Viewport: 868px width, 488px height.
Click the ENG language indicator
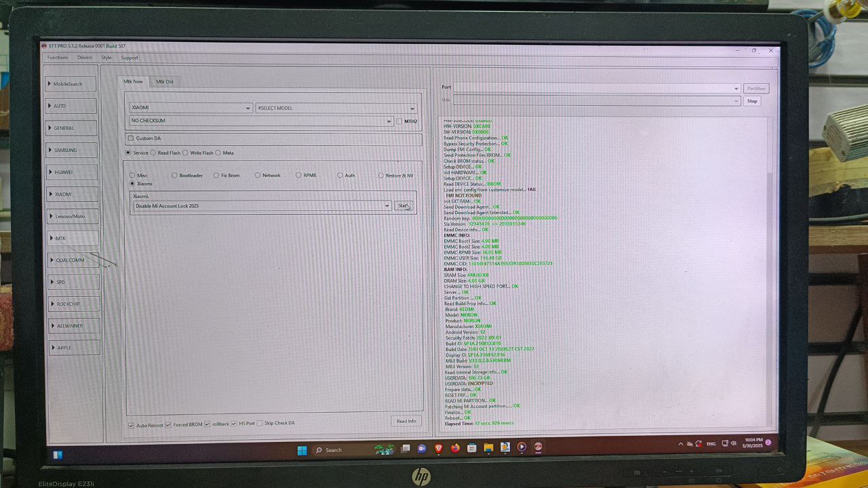[x=711, y=443]
